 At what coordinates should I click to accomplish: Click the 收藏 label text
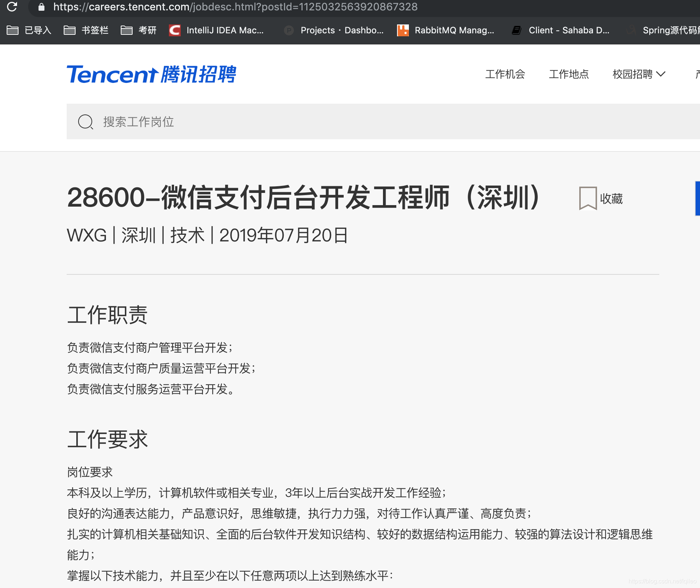611,198
